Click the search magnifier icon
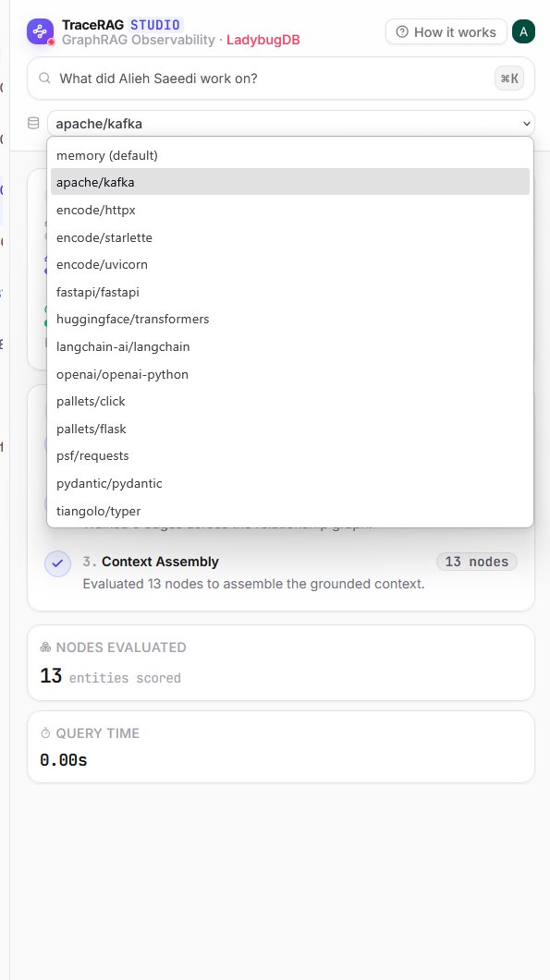 44,79
